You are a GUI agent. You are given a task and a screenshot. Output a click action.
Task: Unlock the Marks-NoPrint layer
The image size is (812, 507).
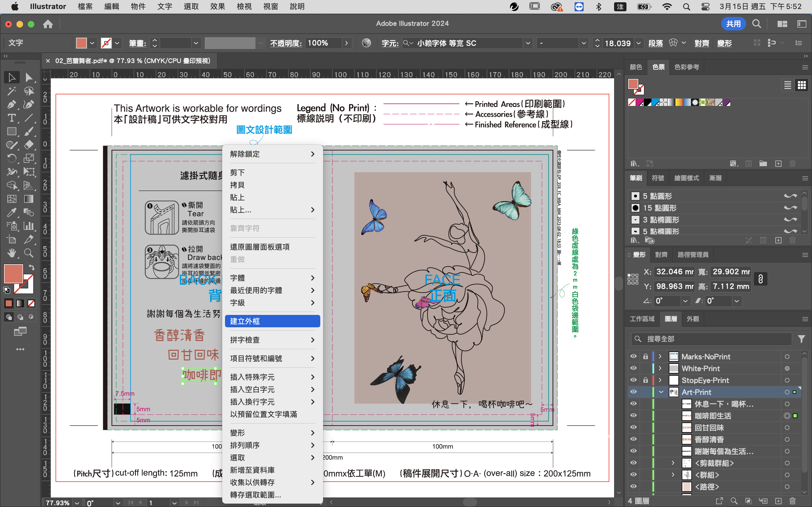point(646,356)
